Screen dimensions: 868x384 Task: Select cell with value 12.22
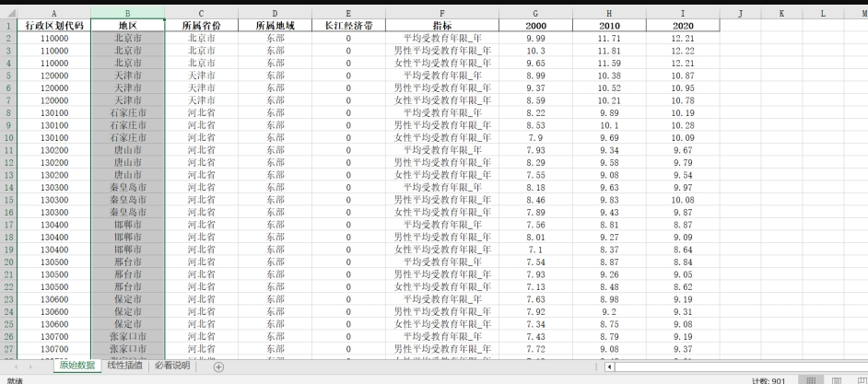[x=683, y=51]
